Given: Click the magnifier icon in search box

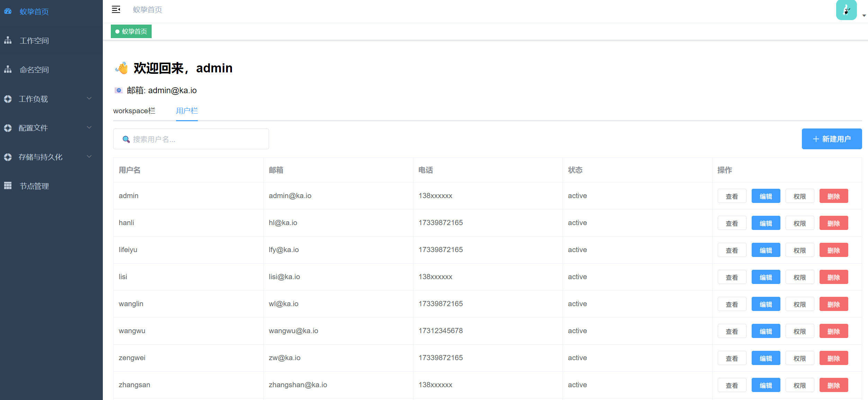Looking at the screenshot, I should tap(126, 139).
